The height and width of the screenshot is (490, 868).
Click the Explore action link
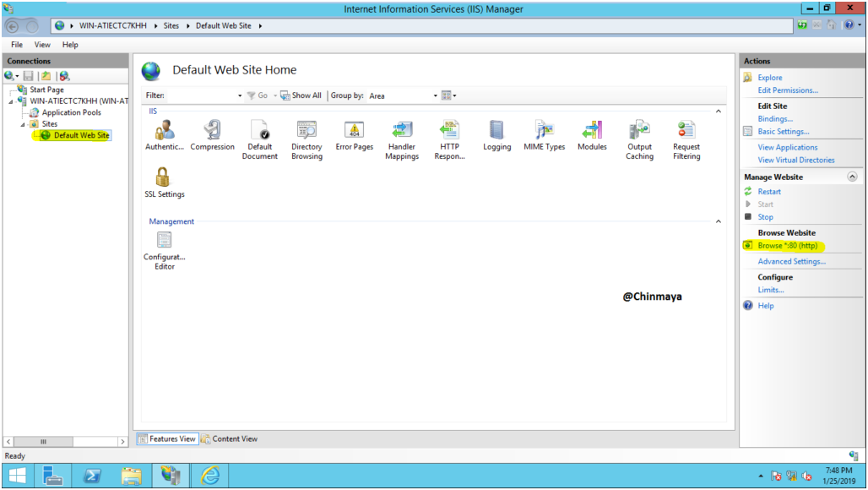pyautogui.click(x=769, y=78)
